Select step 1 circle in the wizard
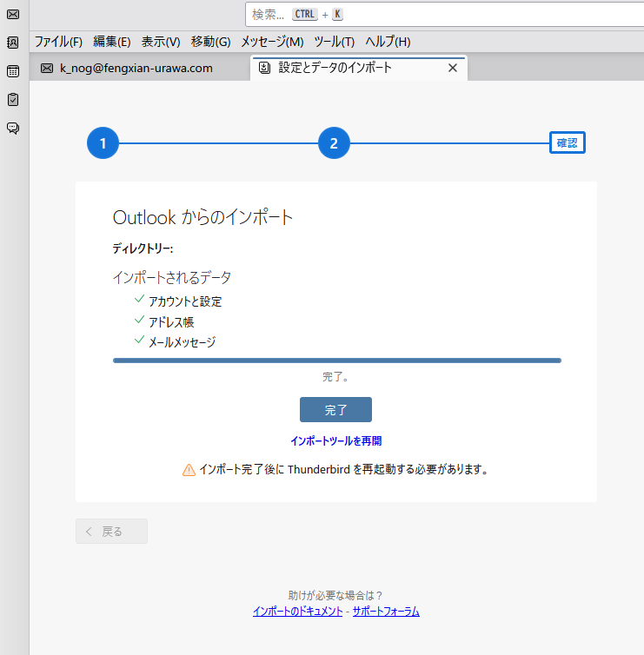Viewport: 644px width, 655px height. (x=103, y=144)
